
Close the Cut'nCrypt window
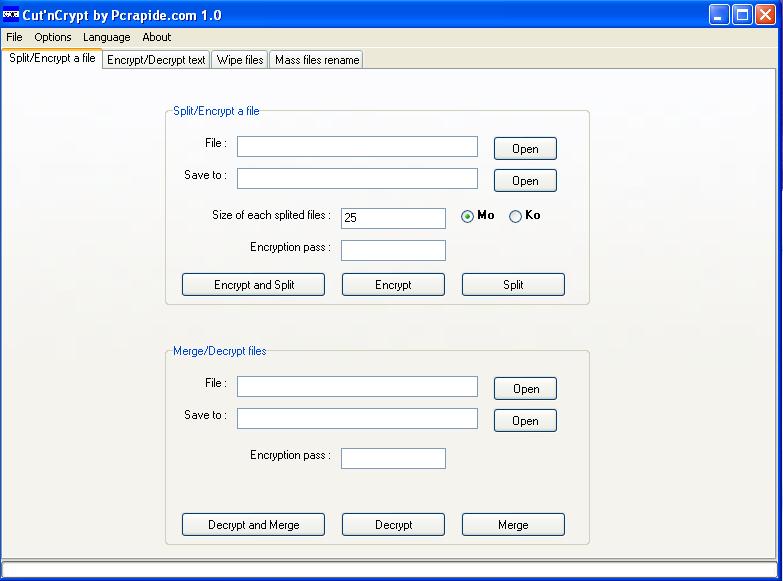(x=765, y=15)
